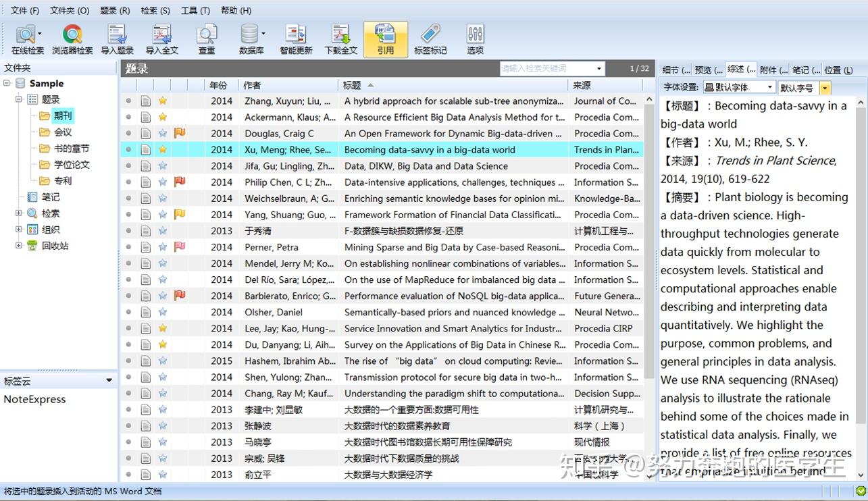Viewport: 868px width, 501px height.
Task: Open the 标签标记 tag marking tool
Action: click(430, 40)
